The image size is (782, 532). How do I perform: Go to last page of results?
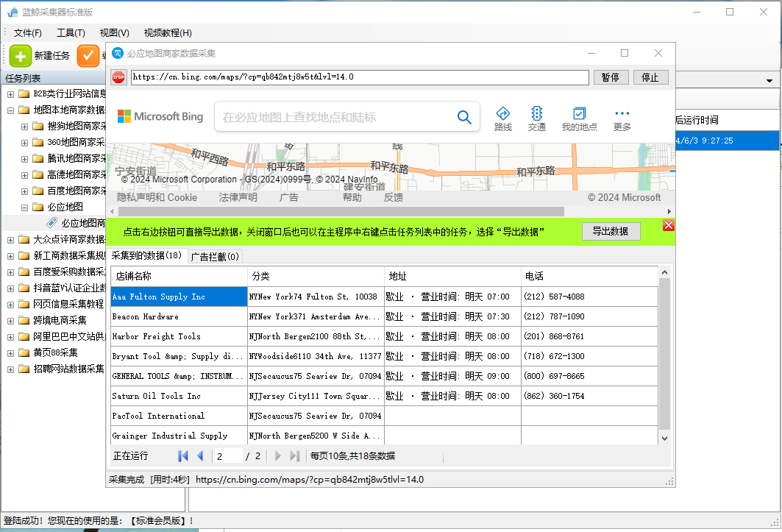(x=295, y=455)
